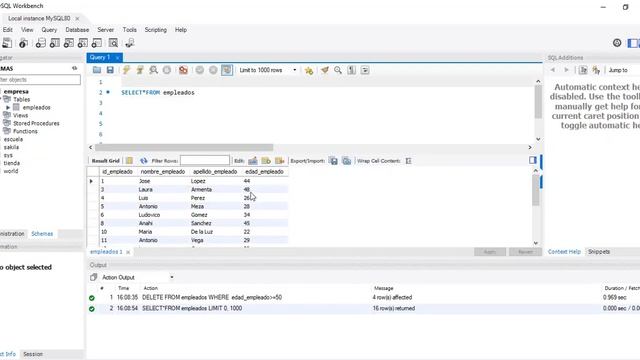This screenshot has height=360, width=640.
Task: Import records from external file icon
Action: 347,161
